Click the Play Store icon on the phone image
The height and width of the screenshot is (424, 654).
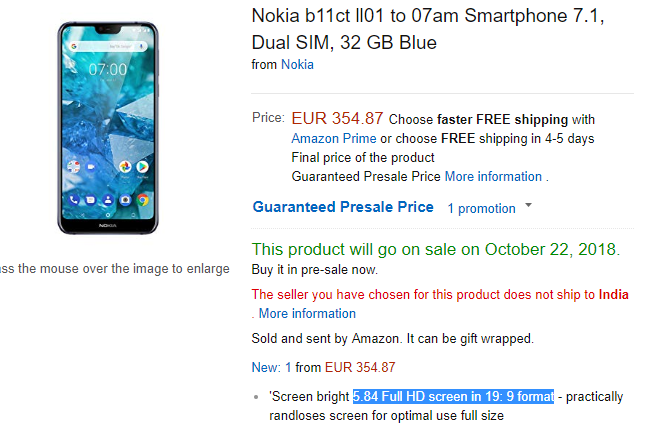tap(144, 166)
